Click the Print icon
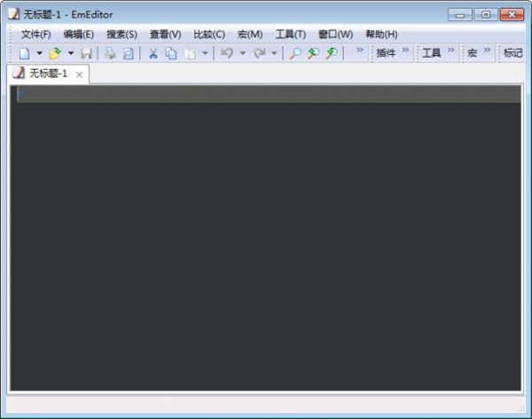 (x=110, y=53)
